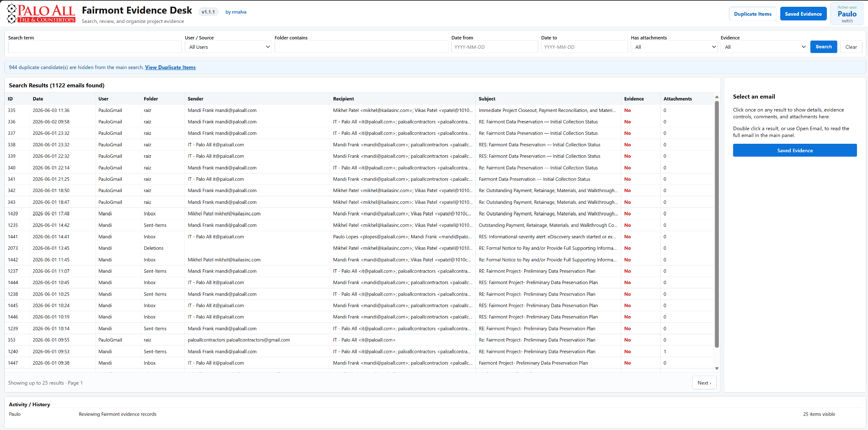
Task: Click the scrollbar up arrow in results table
Action: pos(717,97)
